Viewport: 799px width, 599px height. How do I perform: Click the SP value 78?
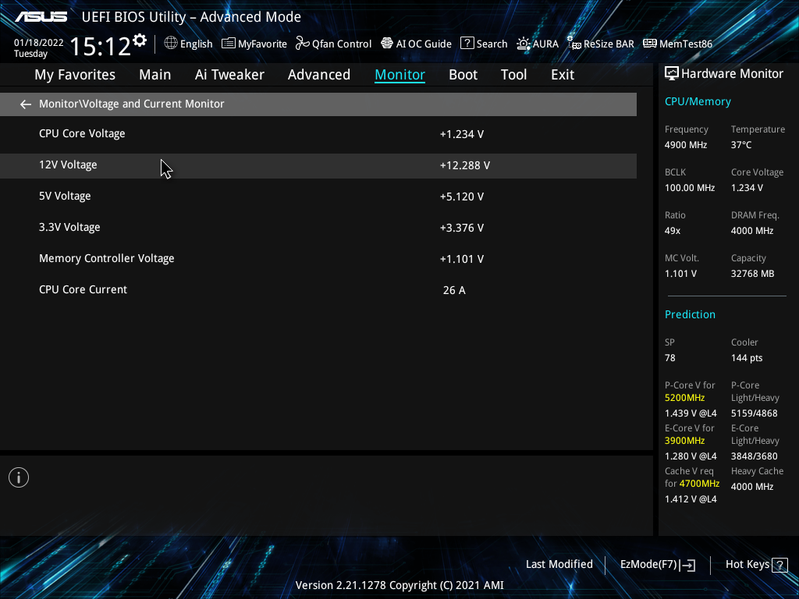tap(670, 358)
